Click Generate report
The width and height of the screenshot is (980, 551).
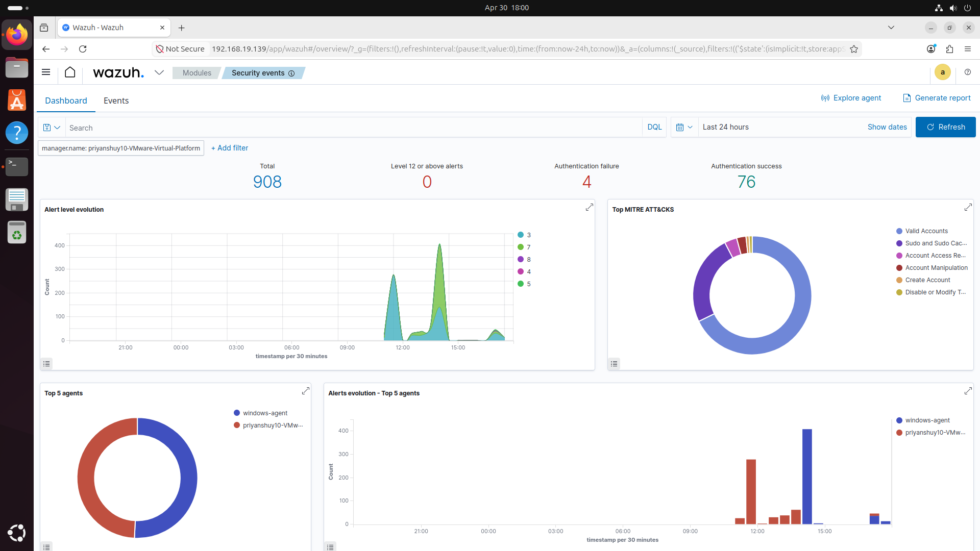[937, 98]
